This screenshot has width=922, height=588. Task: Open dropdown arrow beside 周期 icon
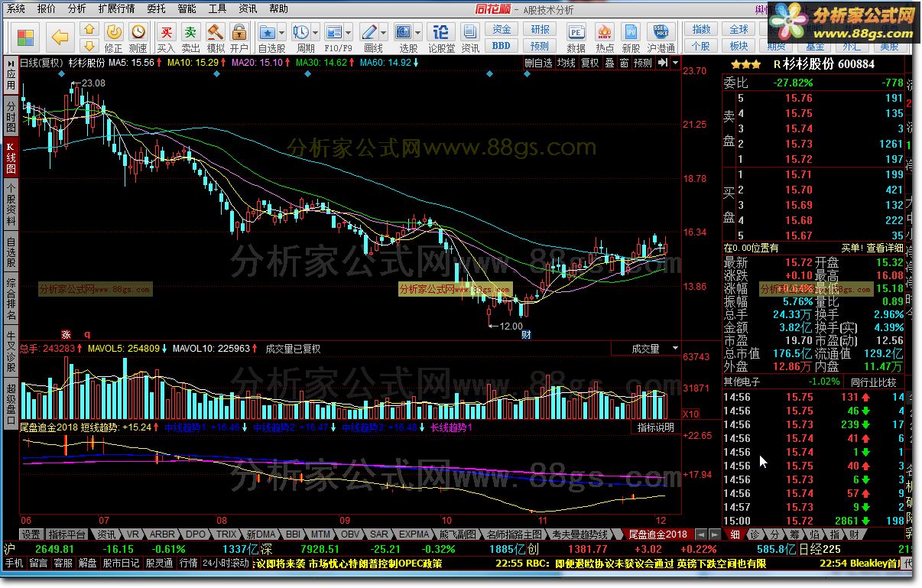point(316,33)
